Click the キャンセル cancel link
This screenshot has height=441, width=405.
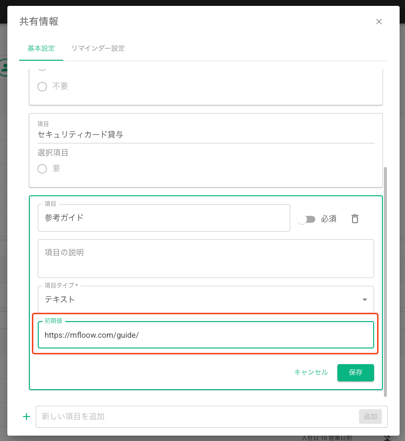(x=311, y=372)
